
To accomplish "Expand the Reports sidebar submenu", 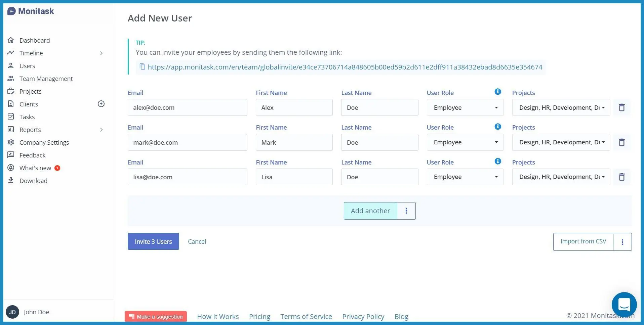I will [101, 130].
